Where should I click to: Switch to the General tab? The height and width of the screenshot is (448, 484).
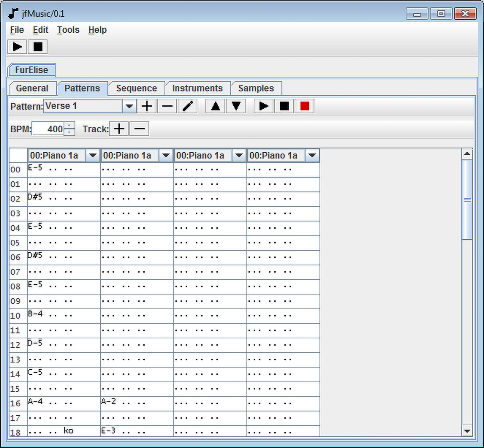tap(32, 88)
